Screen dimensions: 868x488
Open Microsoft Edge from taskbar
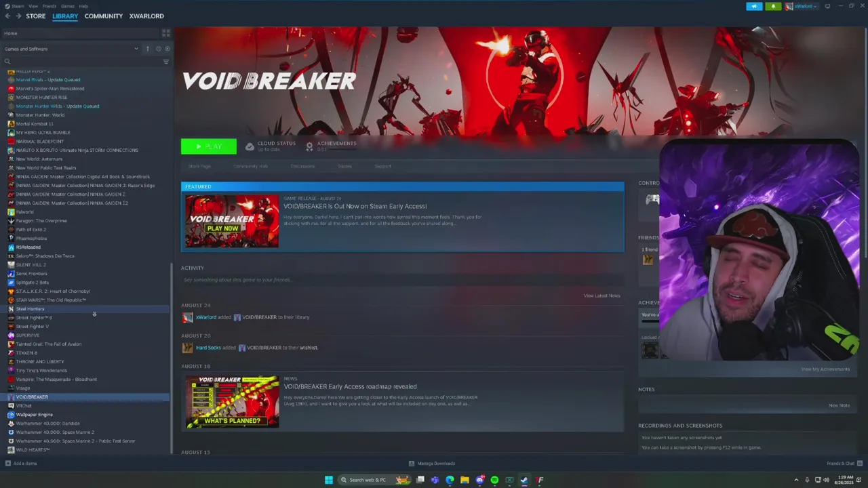coord(450,480)
